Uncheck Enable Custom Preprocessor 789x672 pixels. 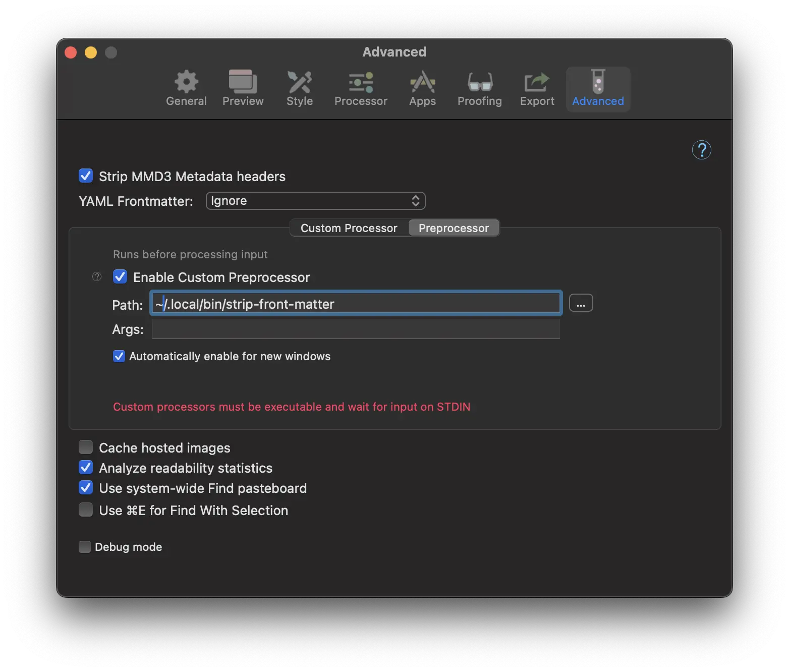pos(120,277)
